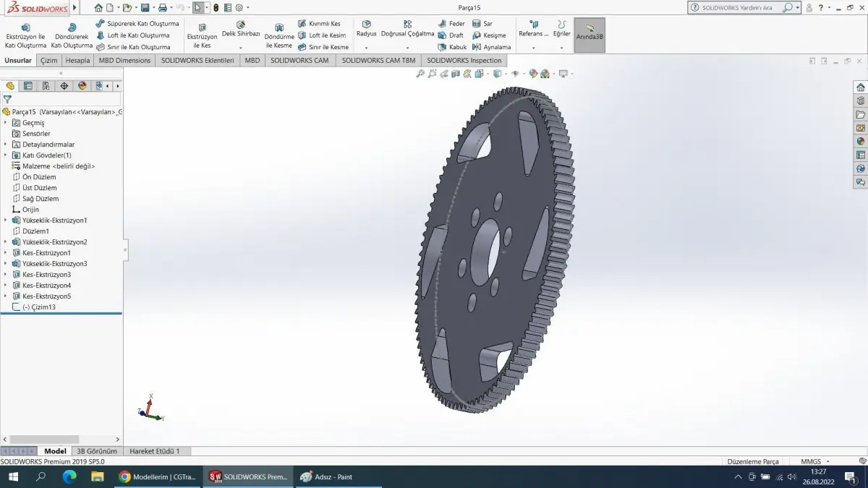Image resolution: width=868 pixels, height=488 pixels.
Task: Open DimXpertManager tab icon
Action: point(64,85)
